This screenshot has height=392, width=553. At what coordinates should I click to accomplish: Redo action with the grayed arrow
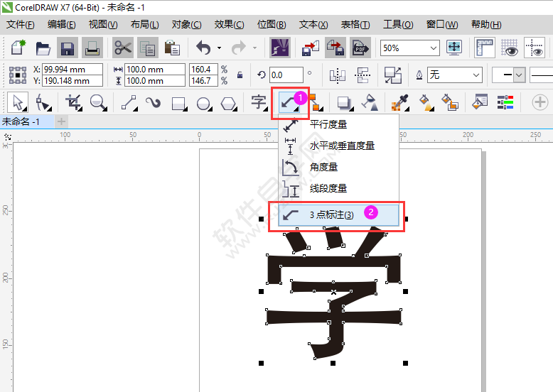pos(239,48)
